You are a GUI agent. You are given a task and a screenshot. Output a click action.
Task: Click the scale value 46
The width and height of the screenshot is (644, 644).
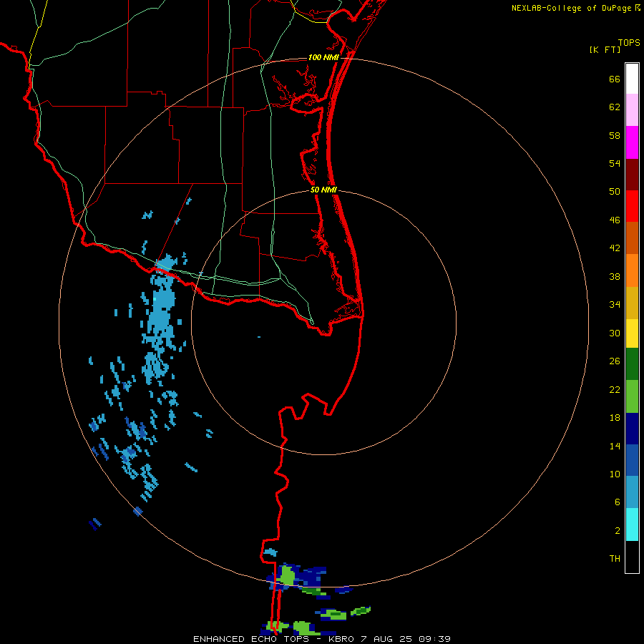(x=615, y=220)
